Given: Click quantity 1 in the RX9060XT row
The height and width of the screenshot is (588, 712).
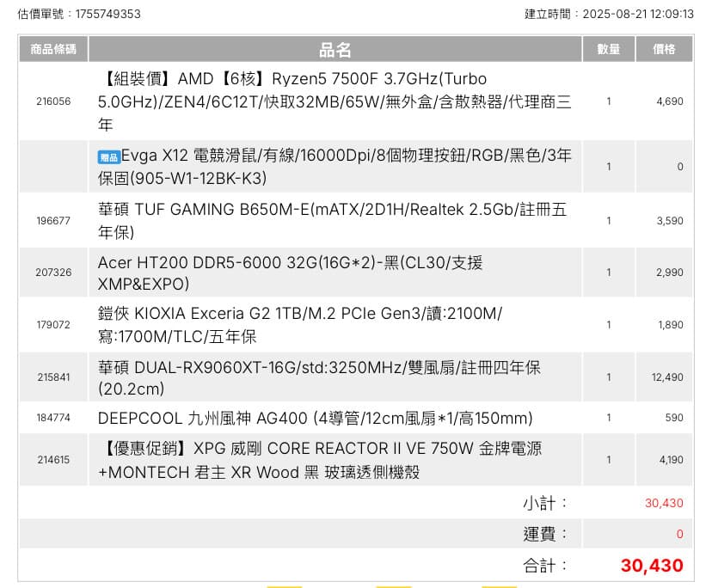Looking at the screenshot, I should pyautogui.click(x=609, y=377).
